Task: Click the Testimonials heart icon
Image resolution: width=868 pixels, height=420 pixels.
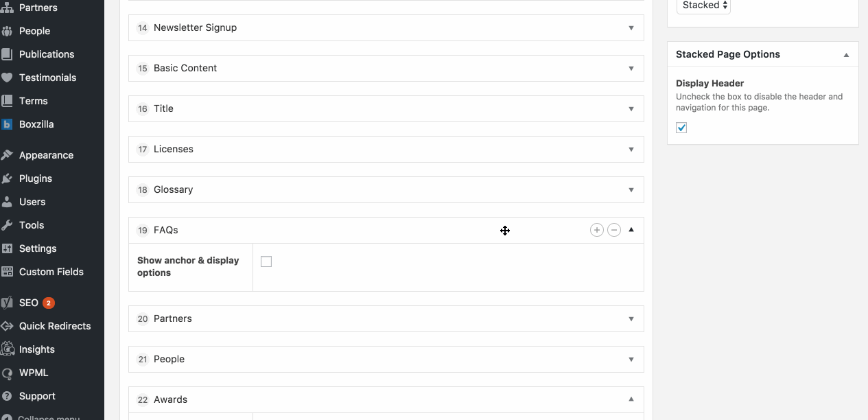Action: [7, 78]
